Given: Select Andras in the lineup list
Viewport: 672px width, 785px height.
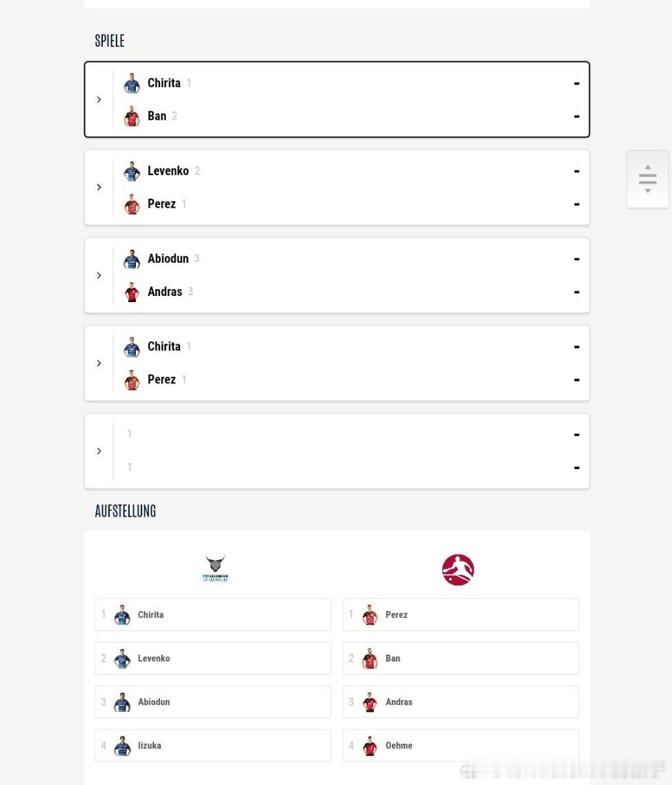Looking at the screenshot, I should point(460,702).
